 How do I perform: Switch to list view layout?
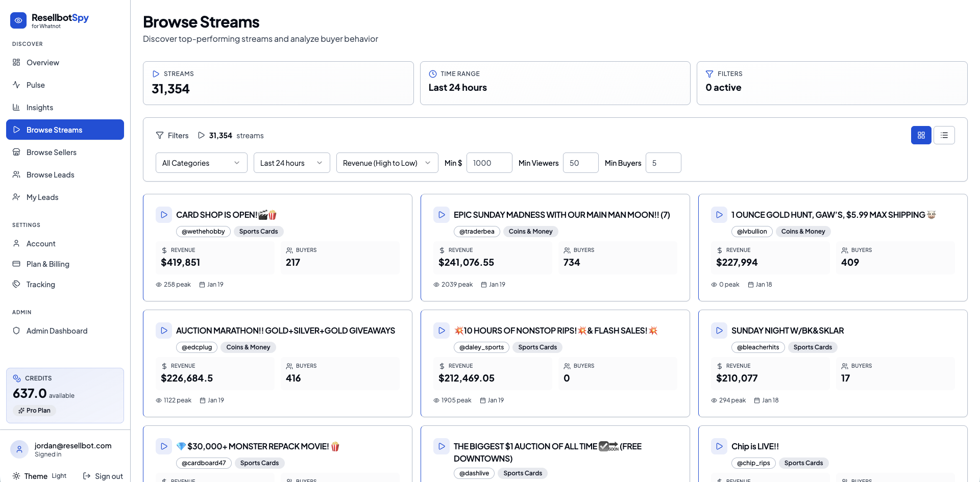pos(944,135)
